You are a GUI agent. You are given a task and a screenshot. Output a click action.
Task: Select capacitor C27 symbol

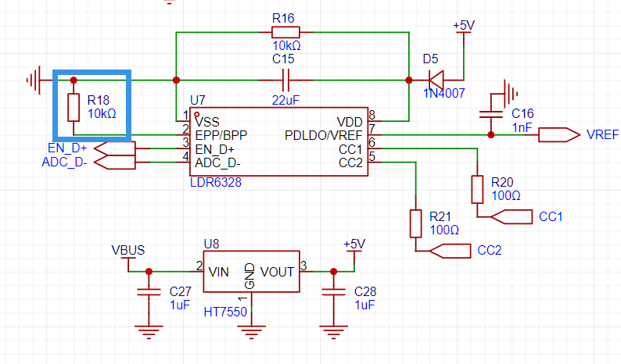point(149,292)
